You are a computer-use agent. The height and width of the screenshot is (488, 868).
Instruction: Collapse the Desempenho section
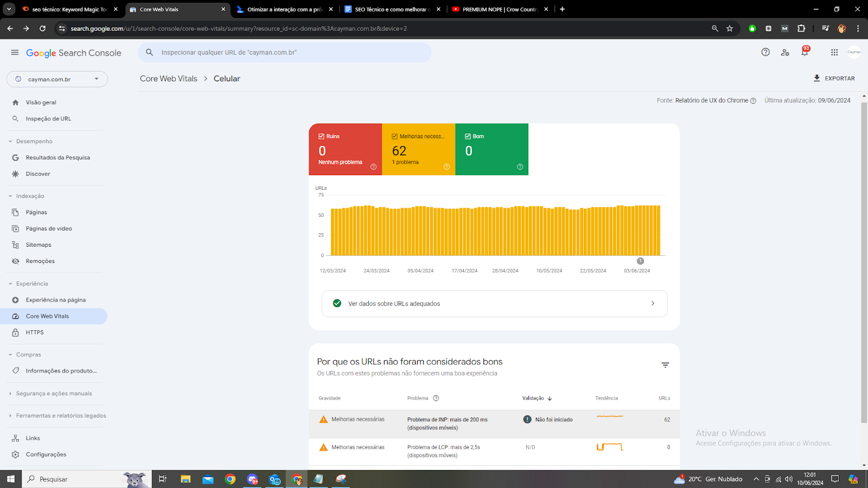coord(10,142)
